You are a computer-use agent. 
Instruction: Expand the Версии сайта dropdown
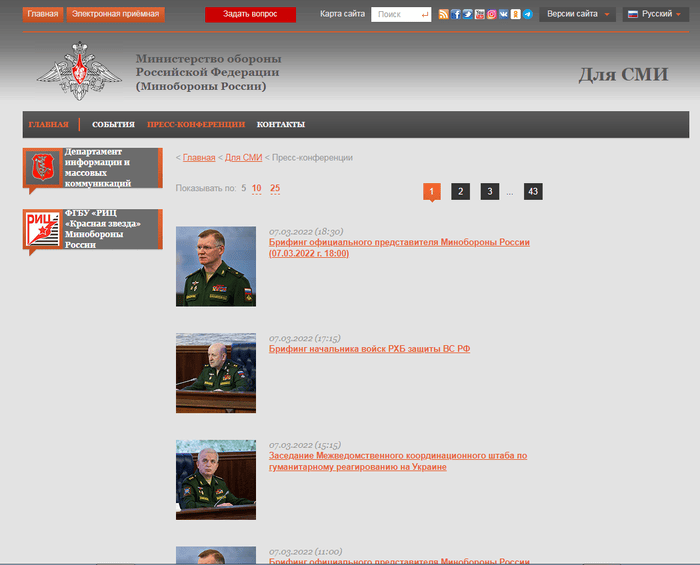click(577, 14)
